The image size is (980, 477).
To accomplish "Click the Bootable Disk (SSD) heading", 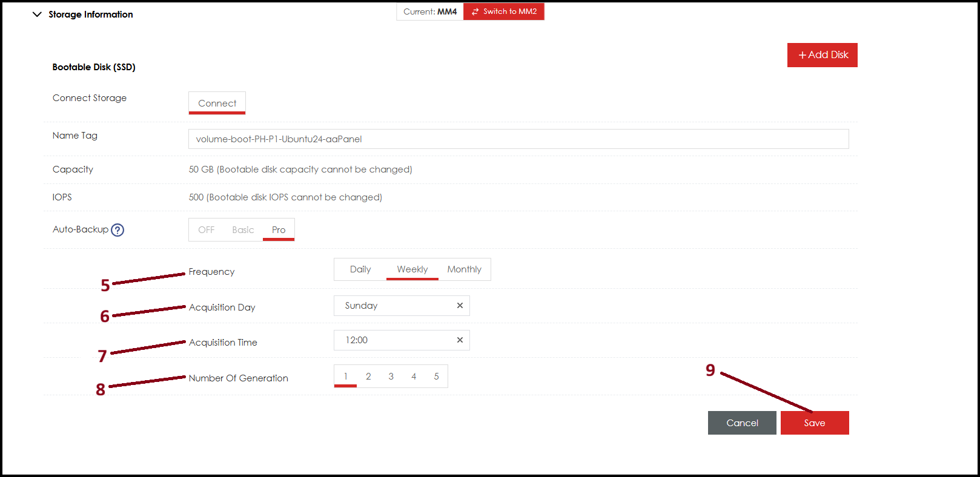I will coord(94,67).
